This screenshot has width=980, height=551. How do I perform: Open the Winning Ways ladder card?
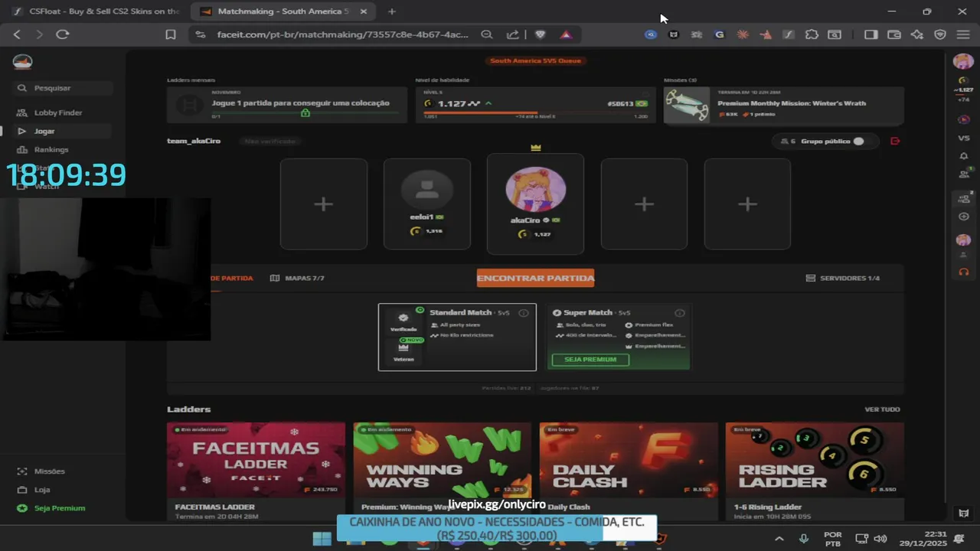tap(442, 471)
